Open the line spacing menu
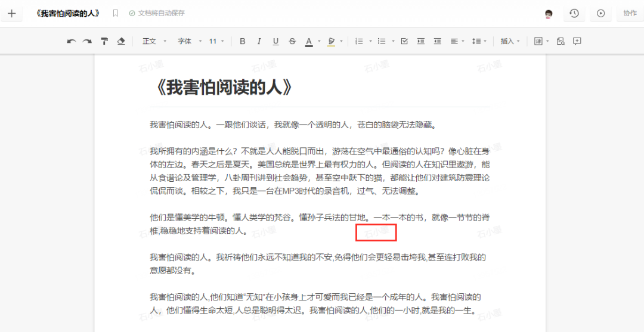The width and height of the screenshot is (644, 332). [479, 41]
